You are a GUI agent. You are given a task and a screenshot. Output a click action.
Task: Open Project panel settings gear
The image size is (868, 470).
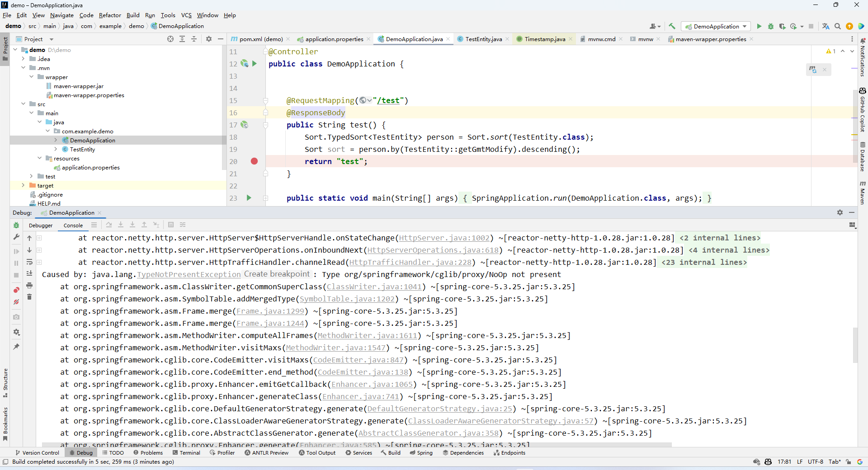click(209, 39)
